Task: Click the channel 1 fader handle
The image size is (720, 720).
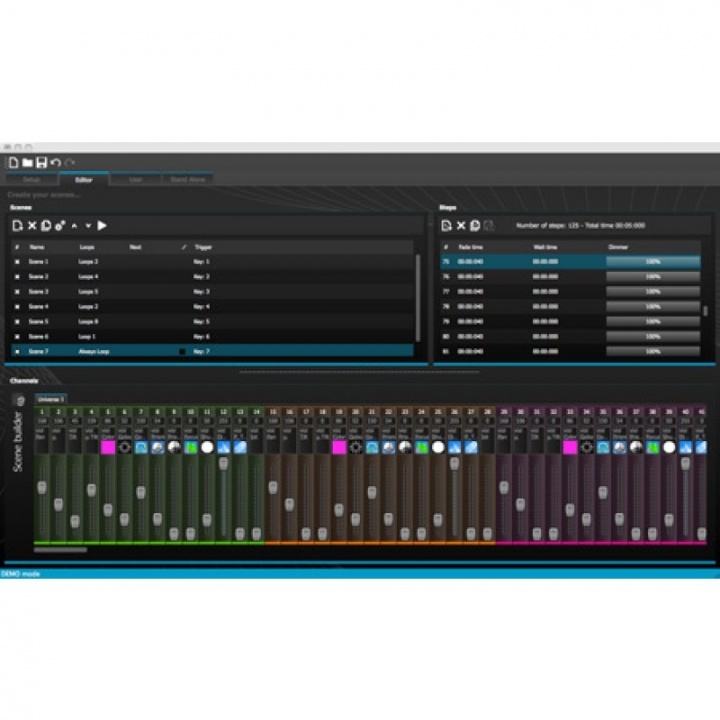Action: click(42, 487)
